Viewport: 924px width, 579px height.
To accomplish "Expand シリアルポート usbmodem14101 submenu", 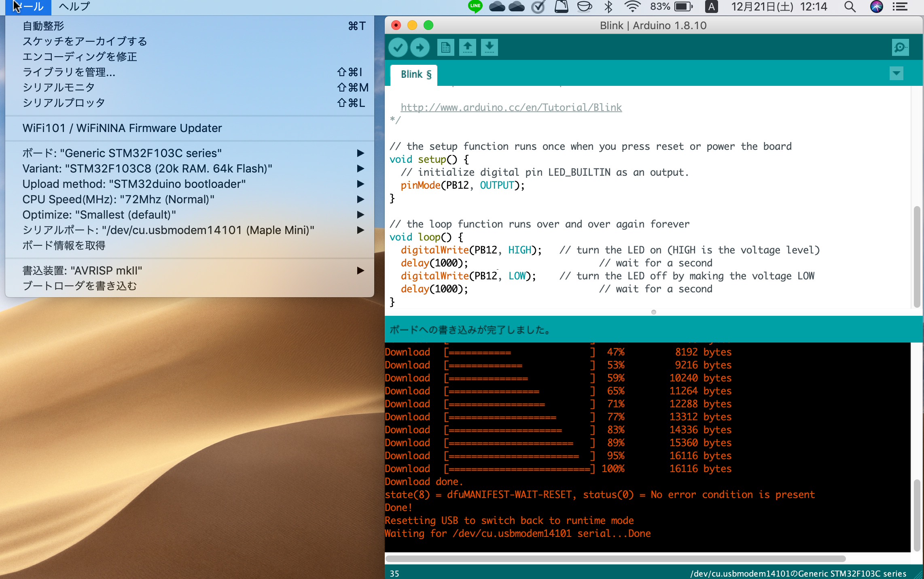I will (x=190, y=230).
